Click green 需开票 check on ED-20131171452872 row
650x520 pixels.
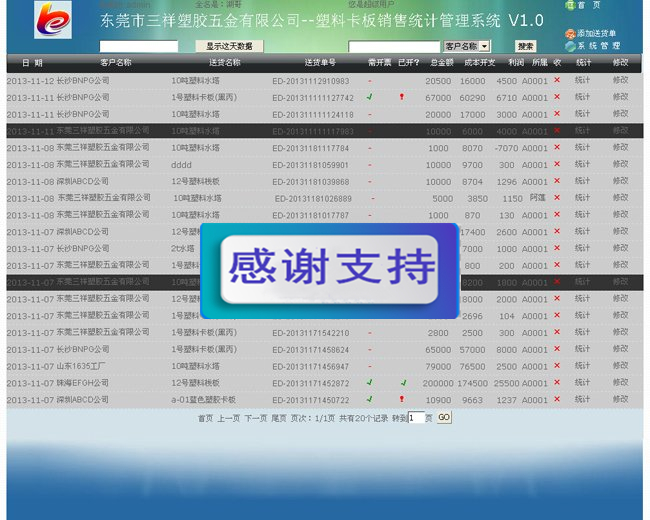[x=369, y=382]
